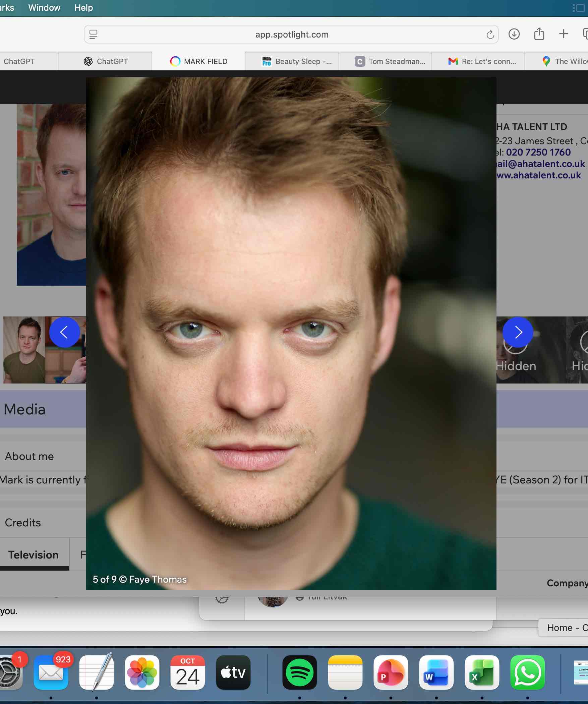Launch WhatsApp from the dock

[x=527, y=672]
